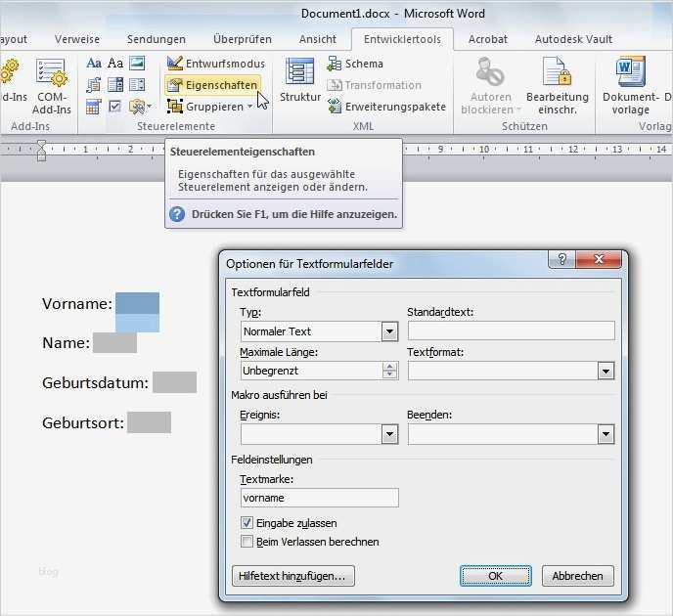Click the Schema button
This screenshot has height=616, width=673.
point(355,64)
